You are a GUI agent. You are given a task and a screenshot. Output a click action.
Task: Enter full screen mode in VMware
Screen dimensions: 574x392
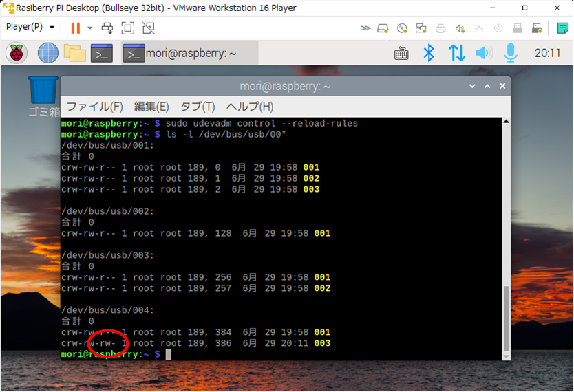[128, 28]
